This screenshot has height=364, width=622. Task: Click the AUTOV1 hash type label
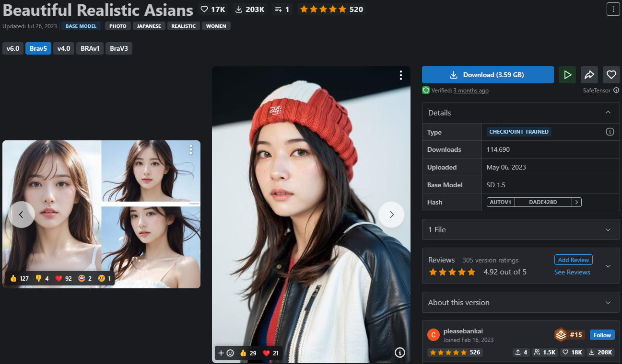pyautogui.click(x=501, y=202)
